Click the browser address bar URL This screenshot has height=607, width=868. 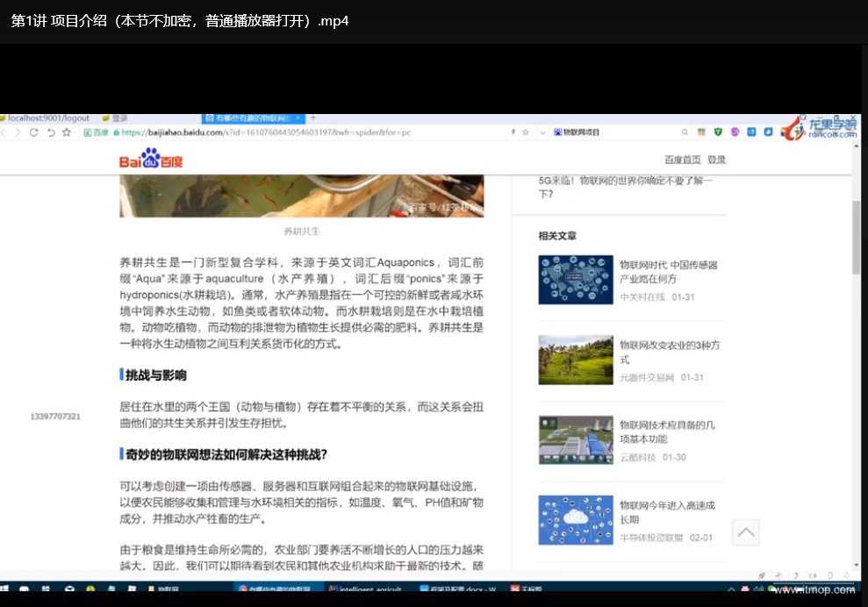[263, 132]
